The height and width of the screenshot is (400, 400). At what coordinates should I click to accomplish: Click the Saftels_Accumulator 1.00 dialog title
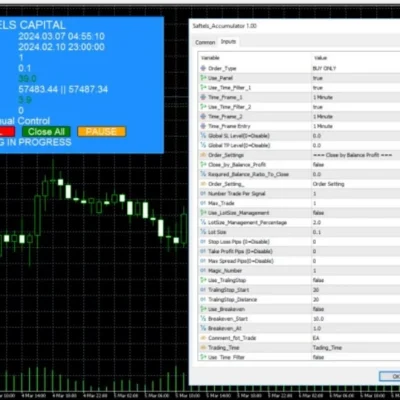[x=225, y=26]
